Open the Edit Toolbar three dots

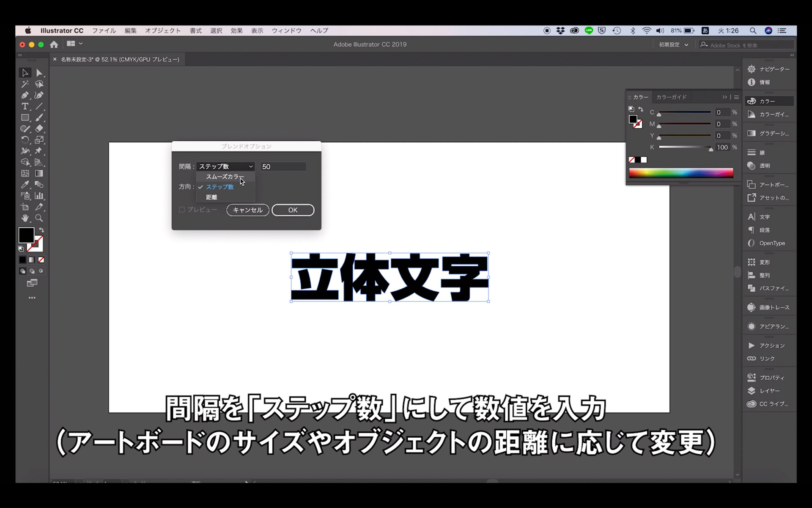coord(32,298)
